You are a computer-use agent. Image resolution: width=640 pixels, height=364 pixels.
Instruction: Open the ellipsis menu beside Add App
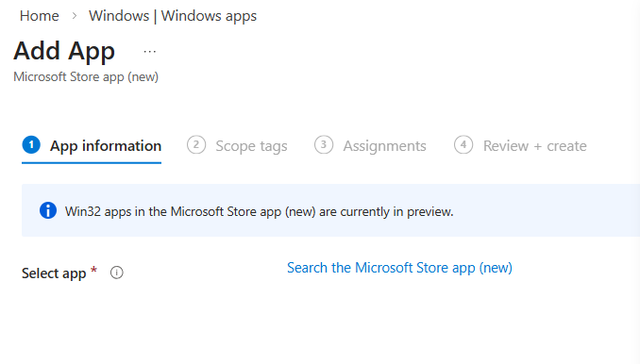click(x=150, y=52)
